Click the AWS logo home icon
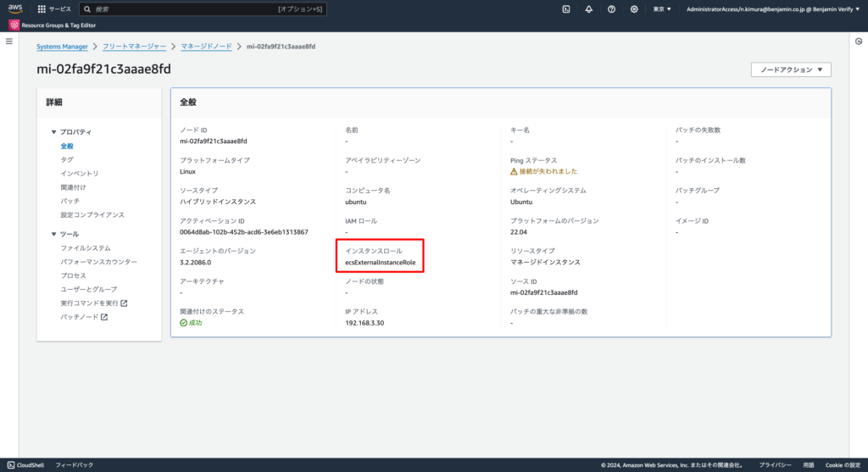This screenshot has height=472, width=868. [15, 8]
